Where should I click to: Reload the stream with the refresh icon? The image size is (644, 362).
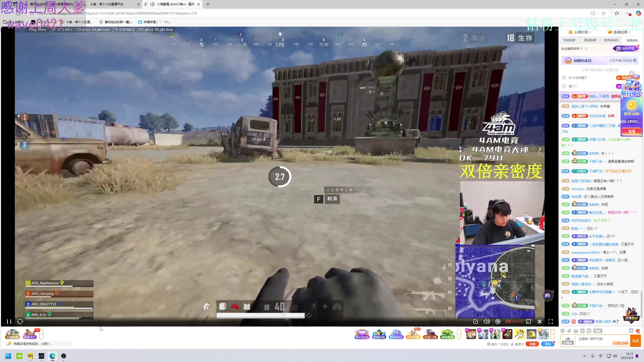(x=20, y=322)
